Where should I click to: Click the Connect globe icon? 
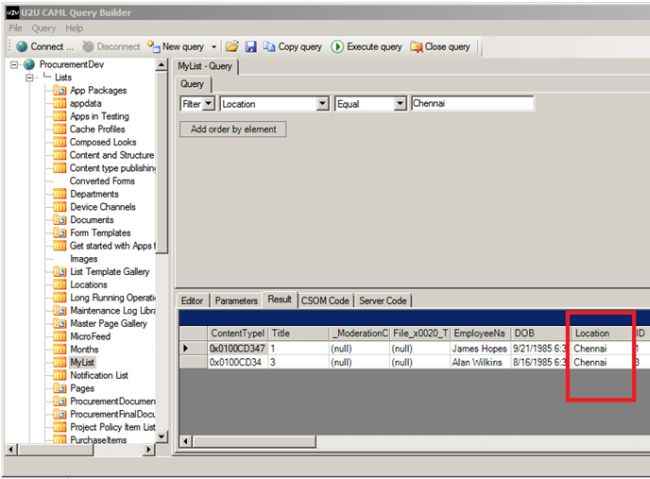click(22, 47)
